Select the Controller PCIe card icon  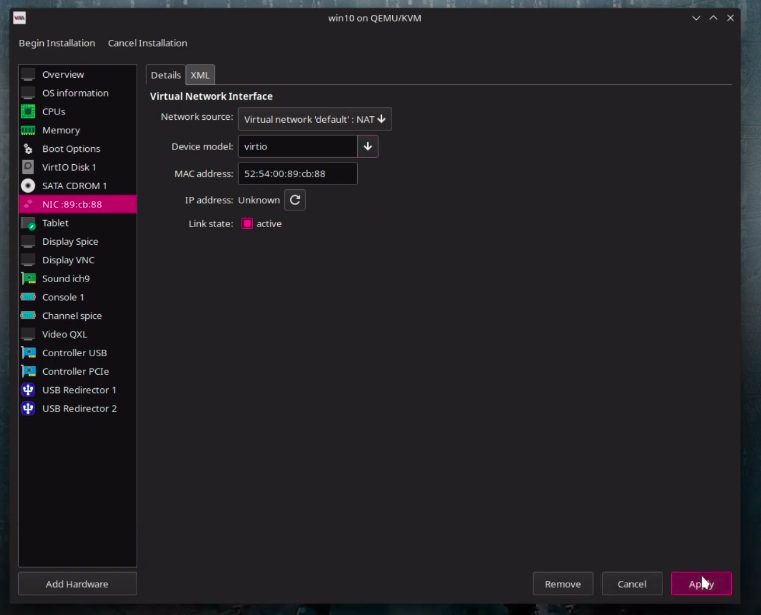(x=28, y=371)
